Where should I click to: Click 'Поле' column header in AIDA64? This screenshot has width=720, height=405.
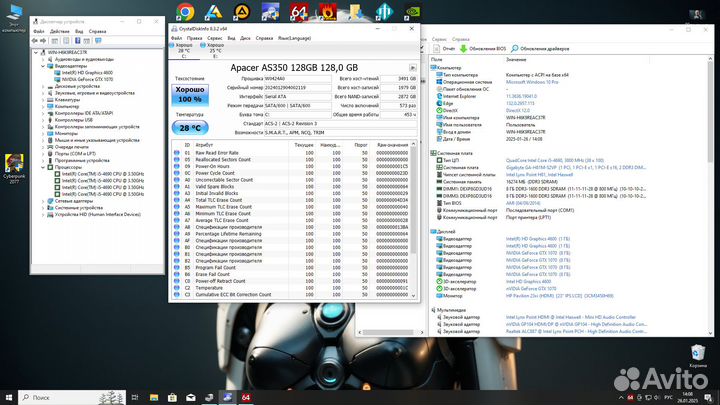tap(437, 60)
